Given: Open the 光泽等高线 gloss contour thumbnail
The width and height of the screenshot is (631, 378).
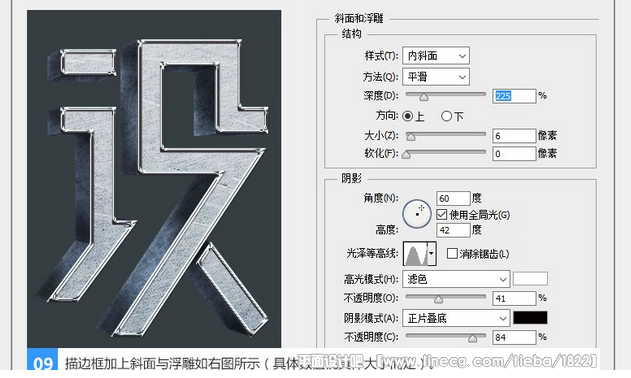Looking at the screenshot, I should pos(415,254).
